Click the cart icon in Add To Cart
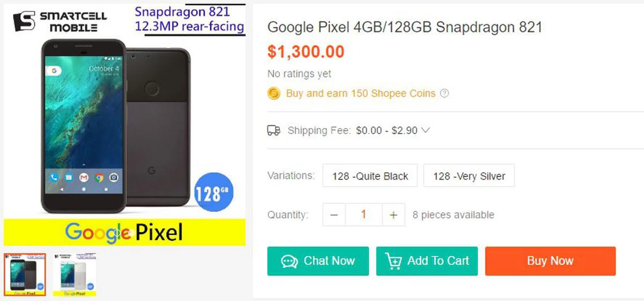 (x=394, y=261)
